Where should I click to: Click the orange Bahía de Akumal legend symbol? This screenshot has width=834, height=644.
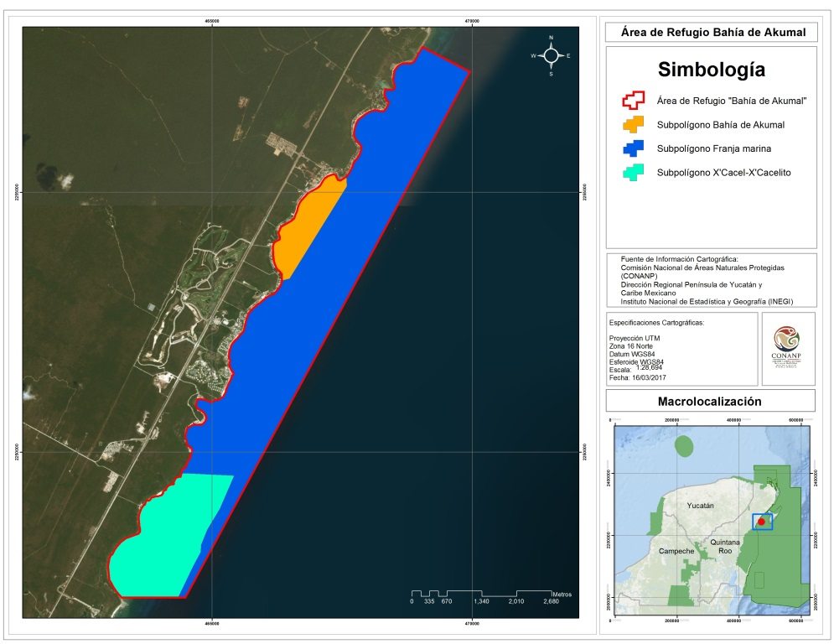point(633,124)
